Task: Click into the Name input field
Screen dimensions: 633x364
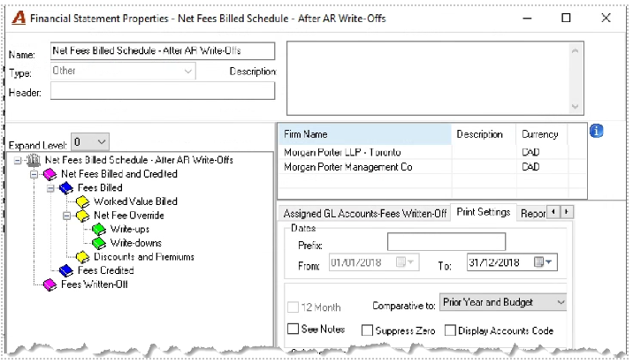Action: coord(163,51)
